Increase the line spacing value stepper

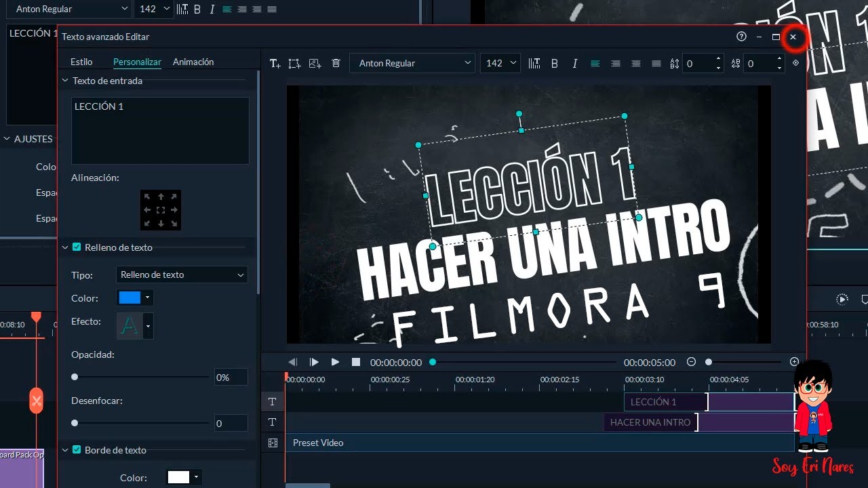coord(718,60)
